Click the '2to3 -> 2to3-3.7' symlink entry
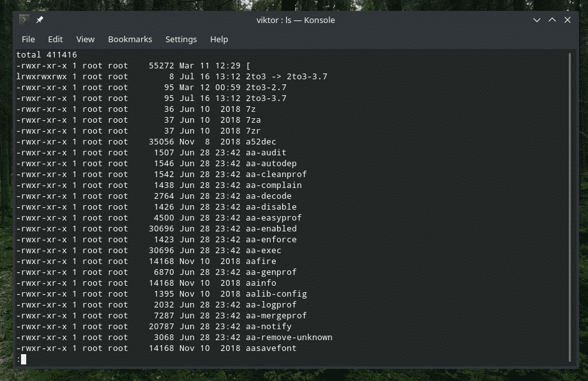 286,77
